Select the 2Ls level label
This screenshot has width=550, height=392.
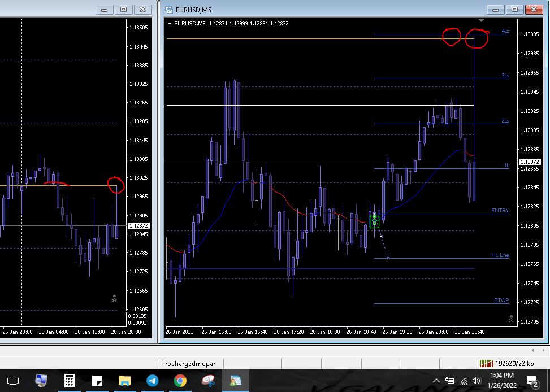[505, 121]
